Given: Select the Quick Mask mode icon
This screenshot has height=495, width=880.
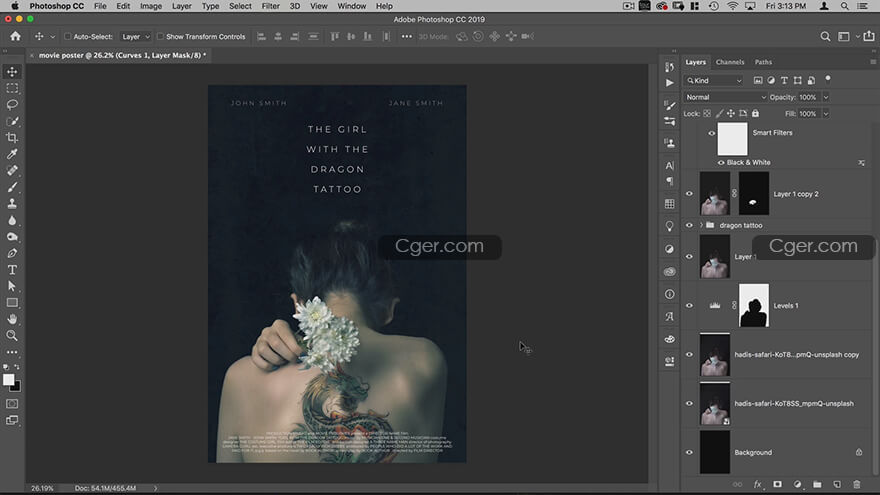Looking at the screenshot, I should [12, 404].
